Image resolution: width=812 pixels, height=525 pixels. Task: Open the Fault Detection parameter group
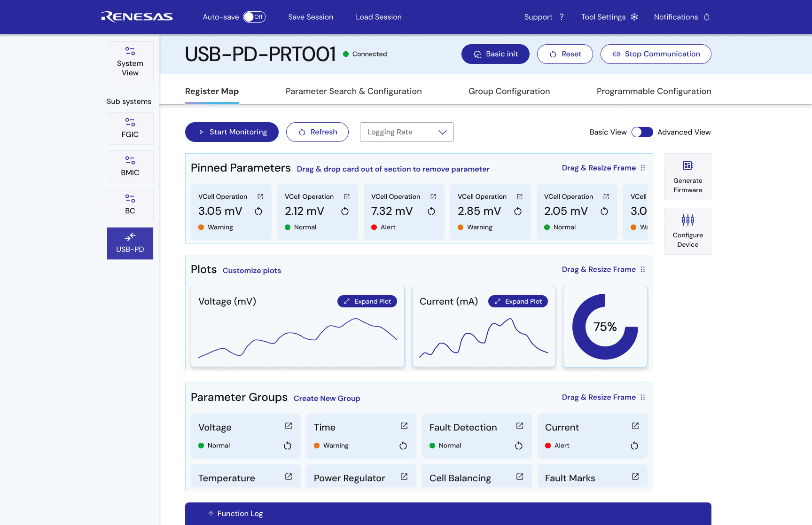pos(520,426)
